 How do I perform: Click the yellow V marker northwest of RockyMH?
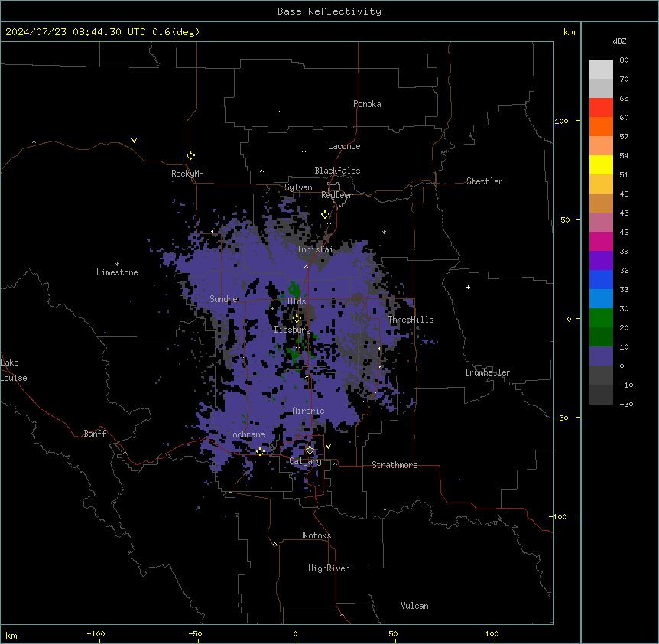click(x=134, y=141)
